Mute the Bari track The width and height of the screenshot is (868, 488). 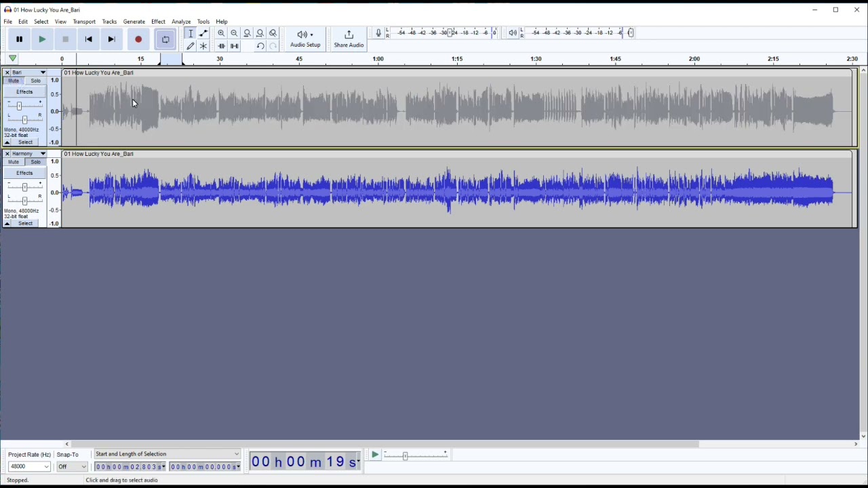point(14,81)
